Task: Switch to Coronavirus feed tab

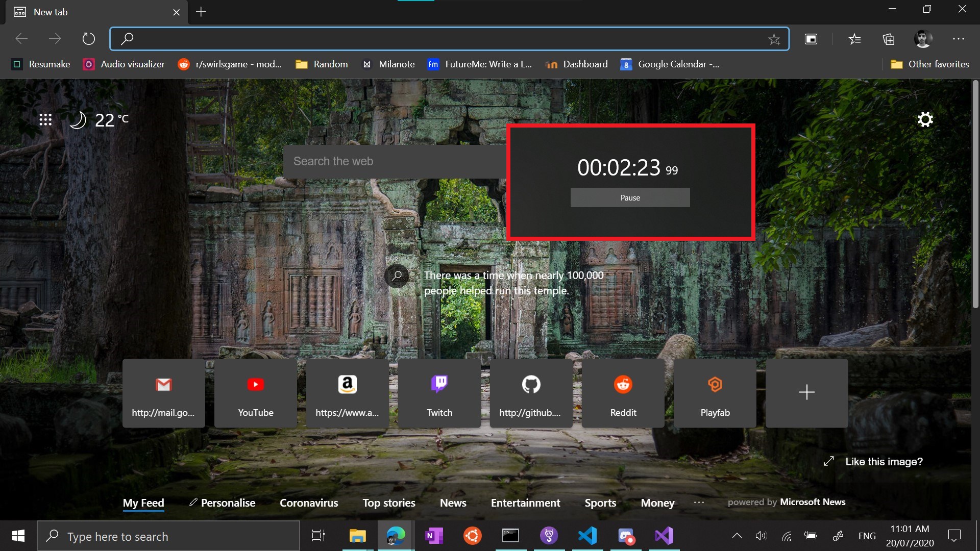Action: (309, 503)
